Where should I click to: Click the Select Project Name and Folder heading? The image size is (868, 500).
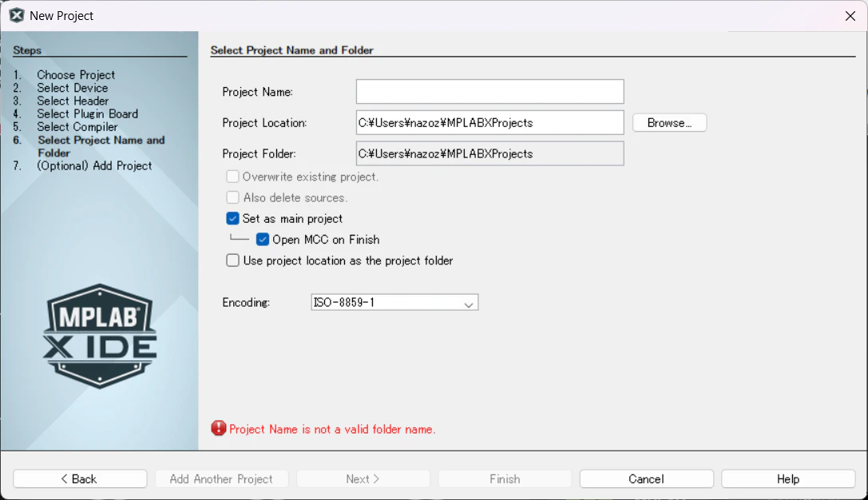coord(291,50)
